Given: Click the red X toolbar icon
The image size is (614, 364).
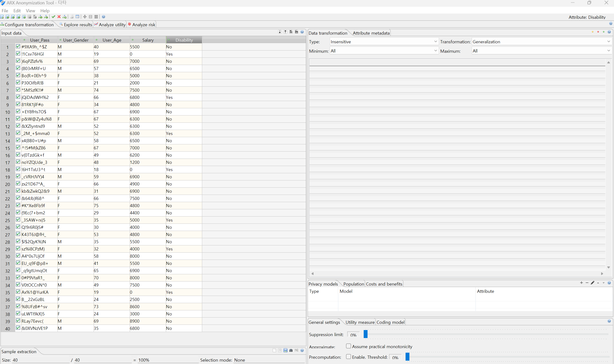Looking at the screenshot, I should pos(59,17).
